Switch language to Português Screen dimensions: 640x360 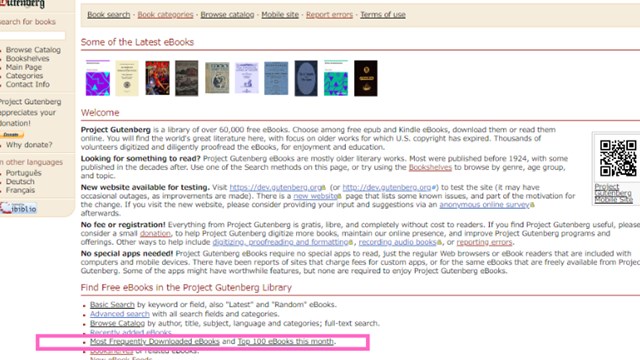click(23, 173)
